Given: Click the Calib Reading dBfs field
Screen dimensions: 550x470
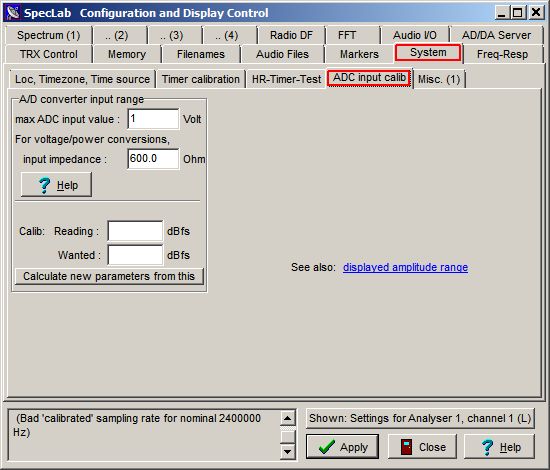Looking at the screenshot, I should [135, 231].
